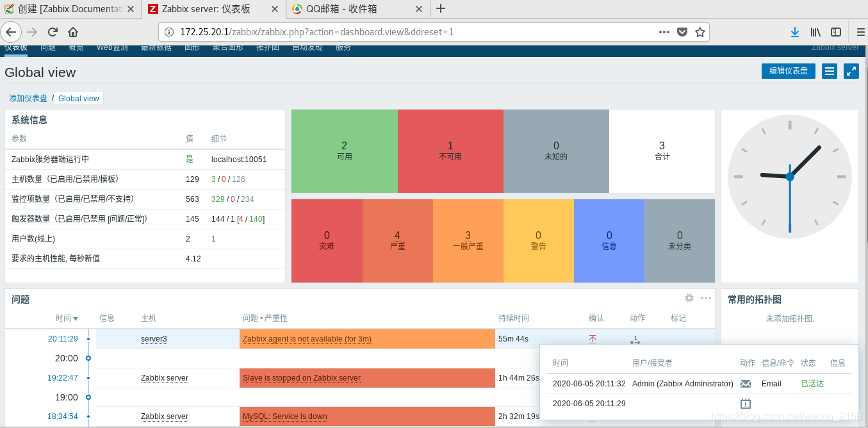Click the 已送达 status text

812,384
